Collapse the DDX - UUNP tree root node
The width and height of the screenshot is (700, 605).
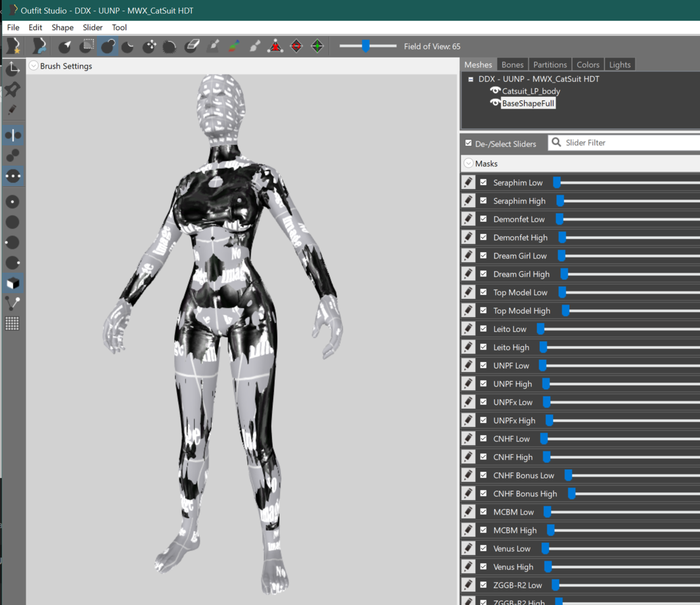(x=470, y=79)
